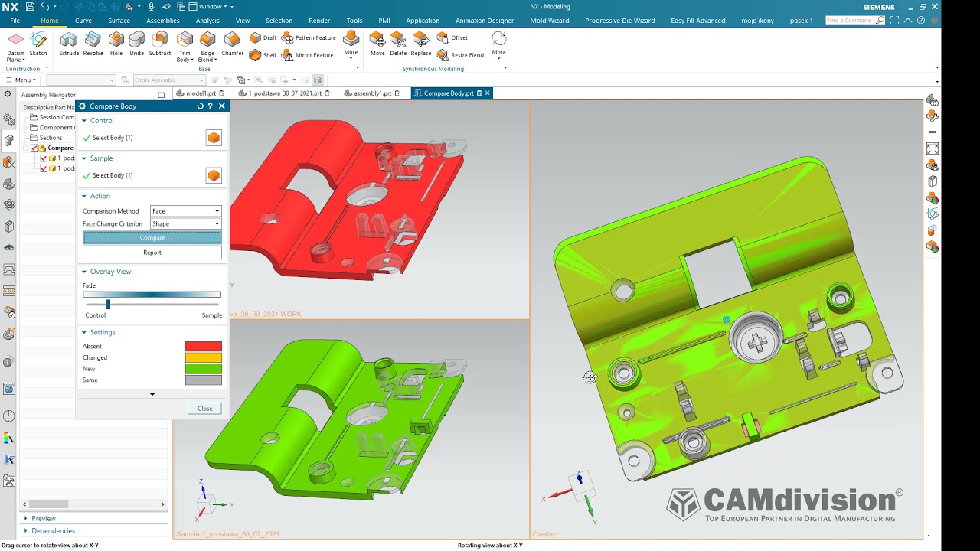Click the Find a Command search field
The height and width of the screenshot is (551, 980).
coord(856,21)
